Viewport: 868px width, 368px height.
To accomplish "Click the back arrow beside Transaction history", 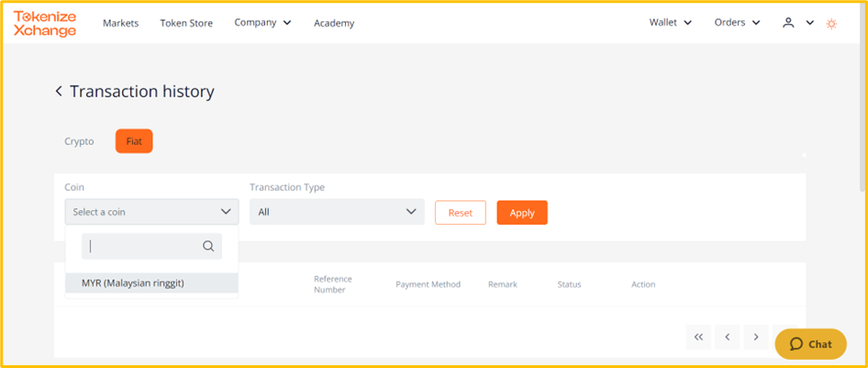I will click(59, 91).
